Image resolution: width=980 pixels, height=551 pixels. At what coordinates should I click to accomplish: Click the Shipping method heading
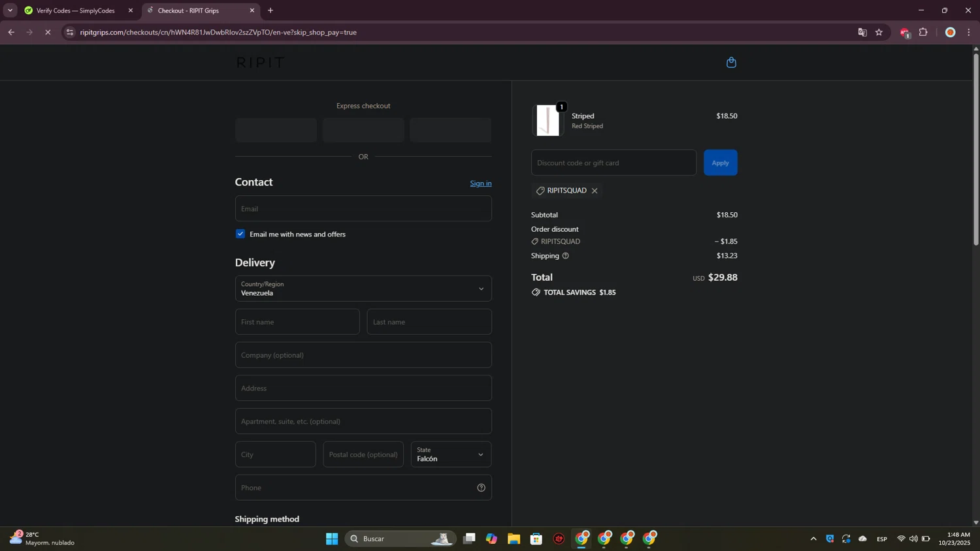tap(267, 519)
